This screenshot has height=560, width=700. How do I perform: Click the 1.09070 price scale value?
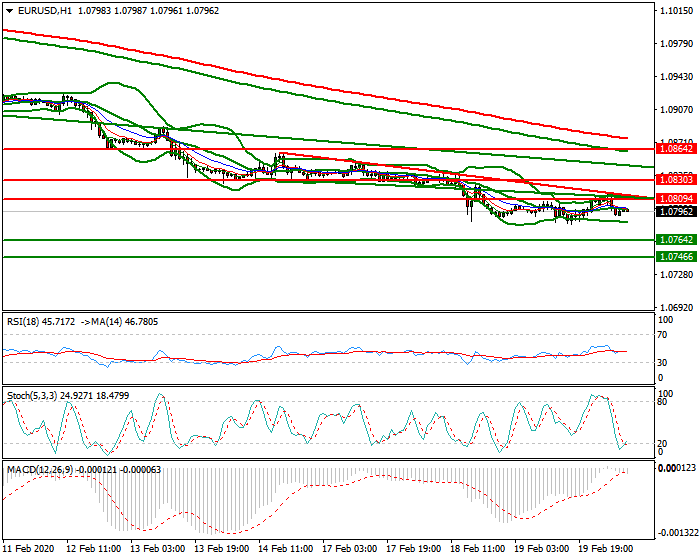click(677, 109)
